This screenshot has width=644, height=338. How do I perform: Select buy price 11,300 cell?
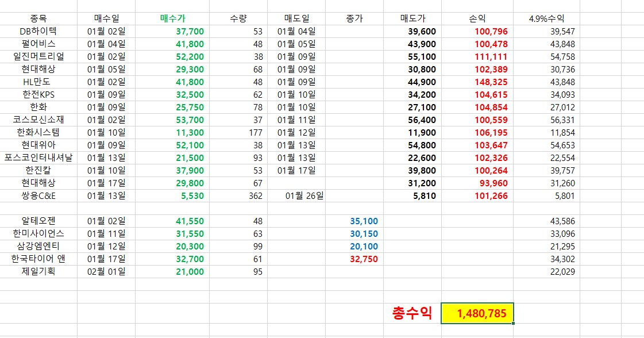(x=172, y=132)
